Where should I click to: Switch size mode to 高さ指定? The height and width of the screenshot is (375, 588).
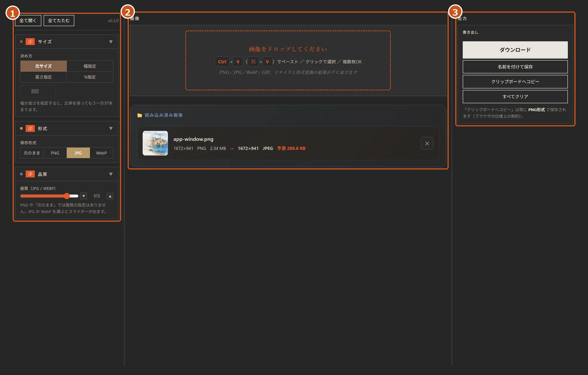tap(43, 77)
